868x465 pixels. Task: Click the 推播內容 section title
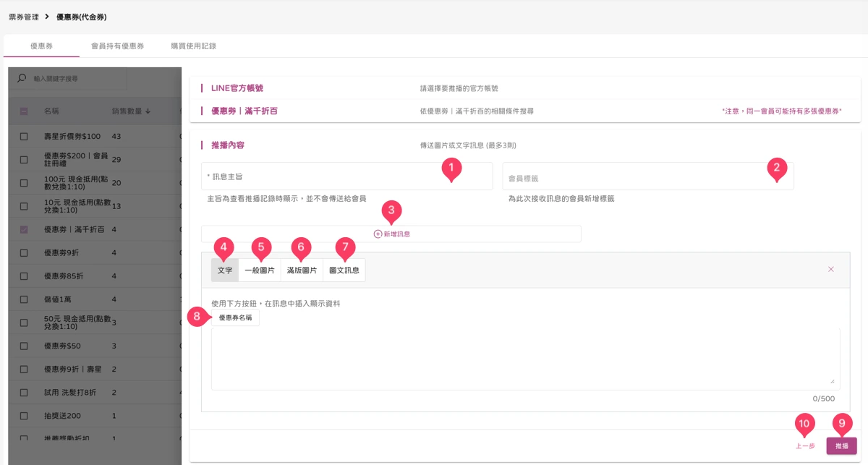[x=228, y=145]
